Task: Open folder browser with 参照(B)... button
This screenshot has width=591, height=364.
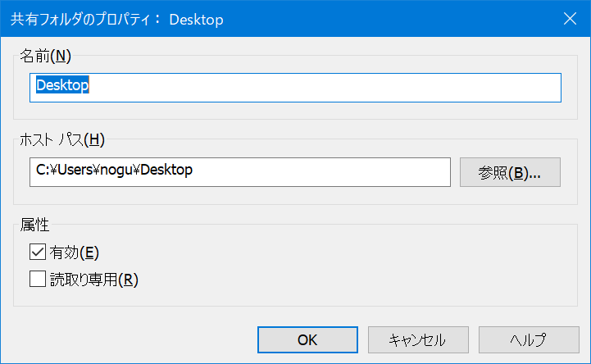Action: tap(510, 172)
